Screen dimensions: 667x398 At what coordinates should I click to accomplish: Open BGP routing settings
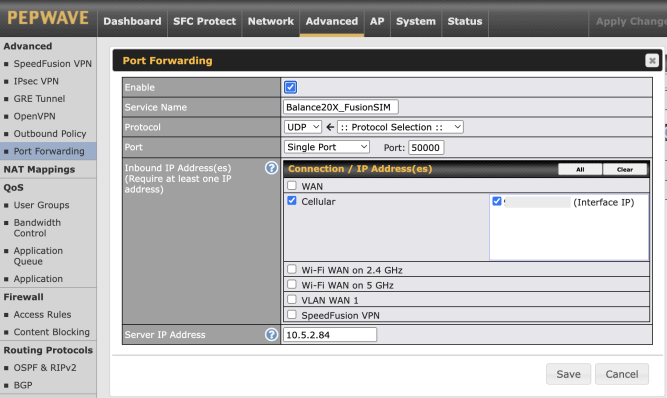(x=23, y=385)
